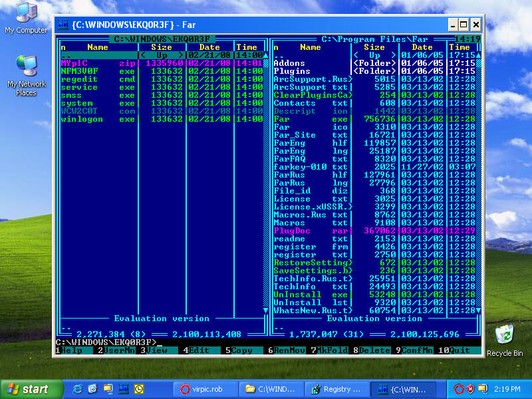Select the system exe file
Image resolution: width=532 pixels, height=399 pixels.
click(162, 103)
